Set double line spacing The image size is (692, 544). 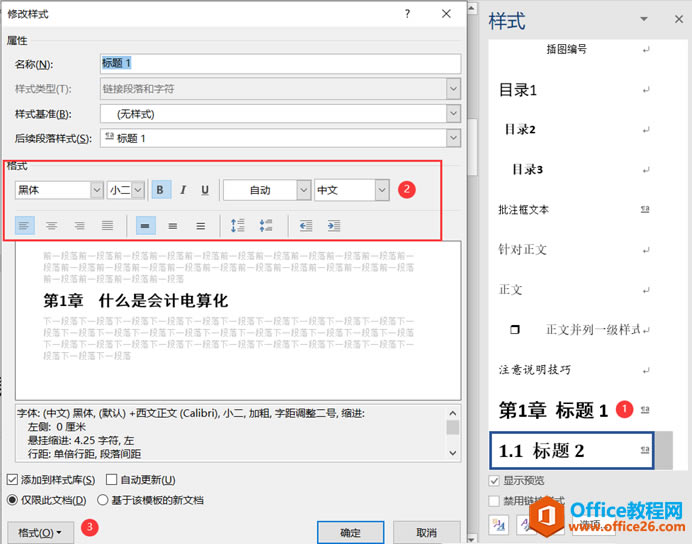tap(200, 226)
